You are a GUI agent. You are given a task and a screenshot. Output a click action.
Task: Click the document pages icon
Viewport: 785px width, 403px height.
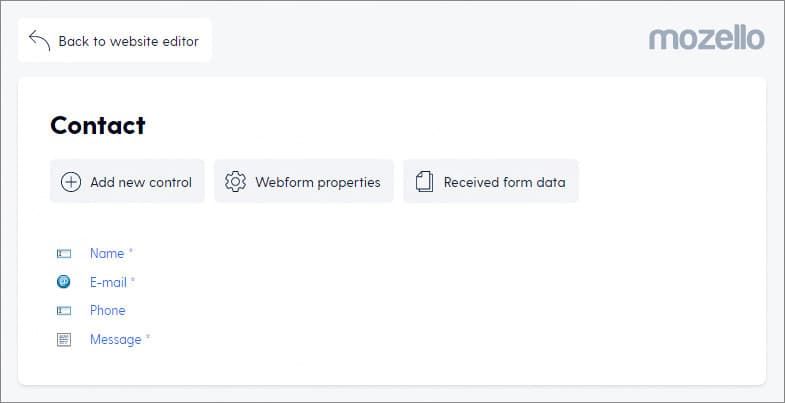(425, 182)
